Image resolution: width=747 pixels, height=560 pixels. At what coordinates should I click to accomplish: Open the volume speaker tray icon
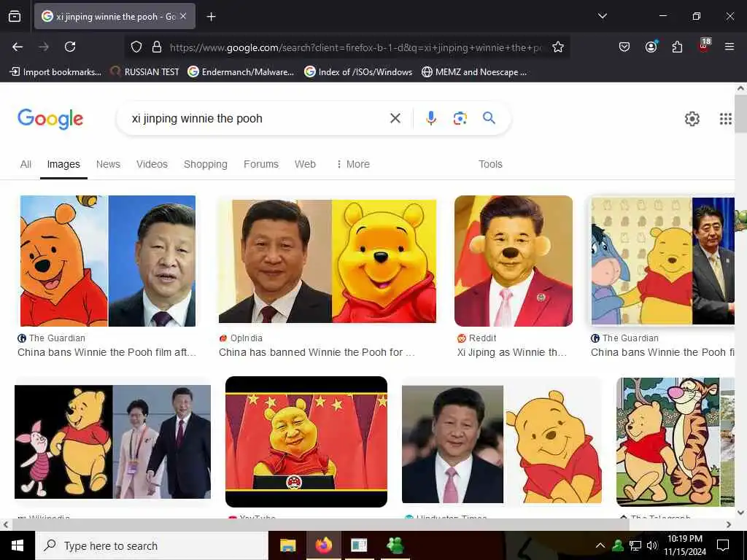tap(651, 545)
